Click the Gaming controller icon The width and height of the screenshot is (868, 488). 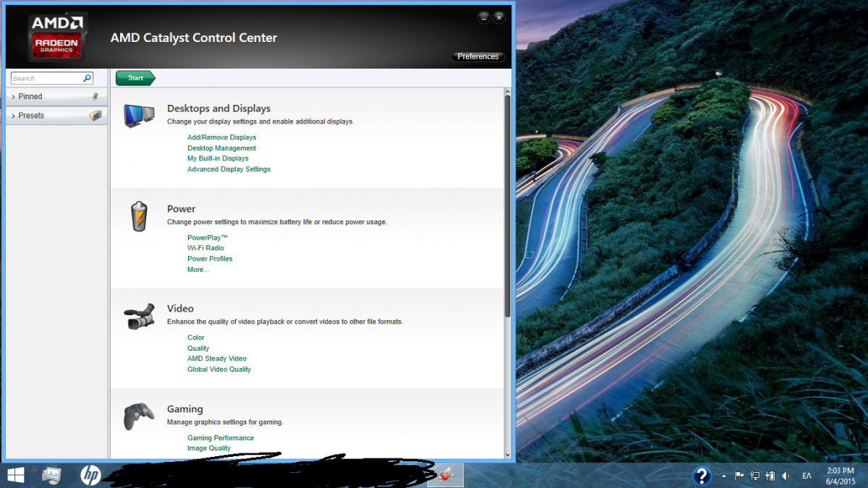pos(137,416)
